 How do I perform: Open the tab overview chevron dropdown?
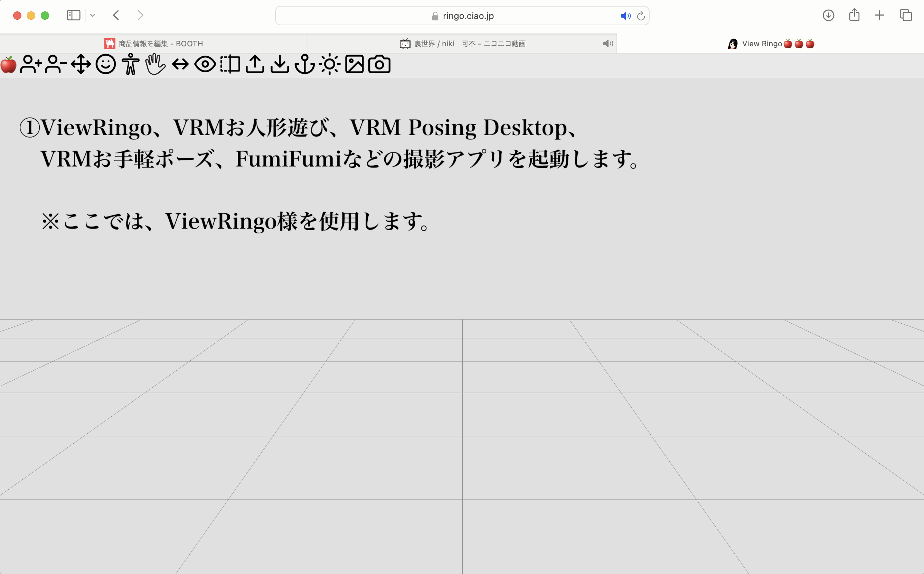pos(93,15)
